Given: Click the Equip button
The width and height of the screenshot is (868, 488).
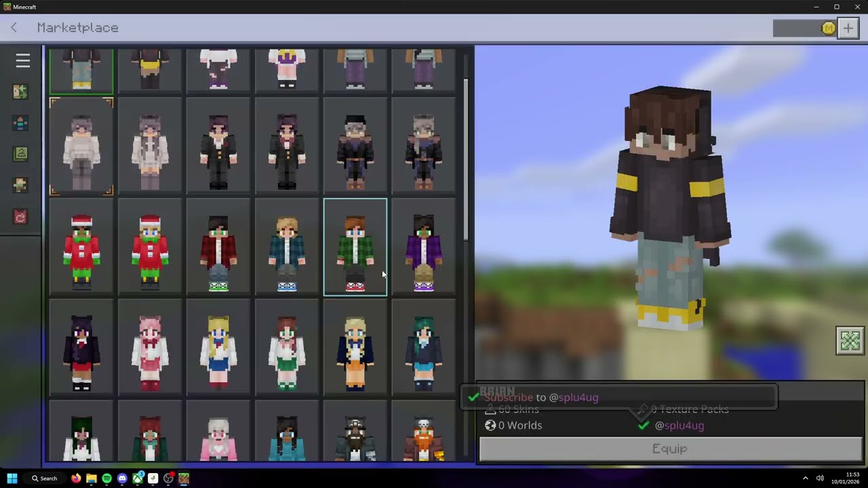Looking at the screenshot, I should pyautogui.click(x=670, y=449).
